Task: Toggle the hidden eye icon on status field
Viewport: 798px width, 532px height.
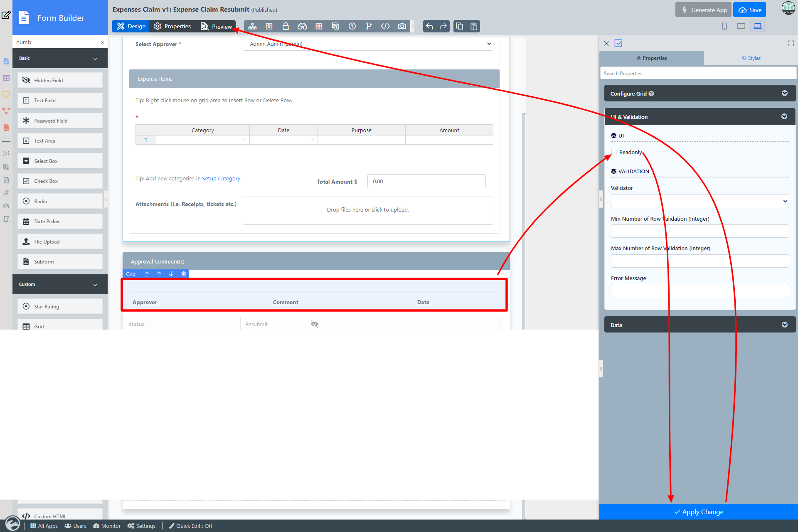Action: (315, 324)
